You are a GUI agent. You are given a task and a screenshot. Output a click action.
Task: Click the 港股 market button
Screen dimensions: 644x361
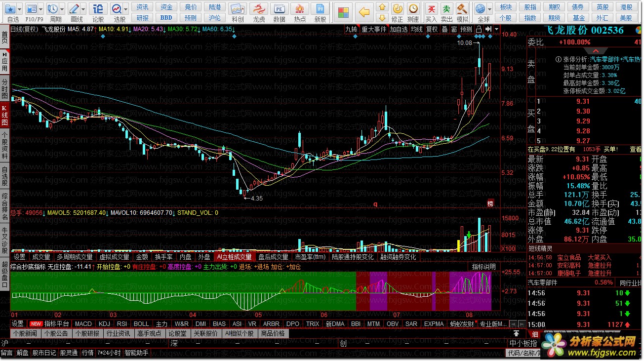click(627, 7)
